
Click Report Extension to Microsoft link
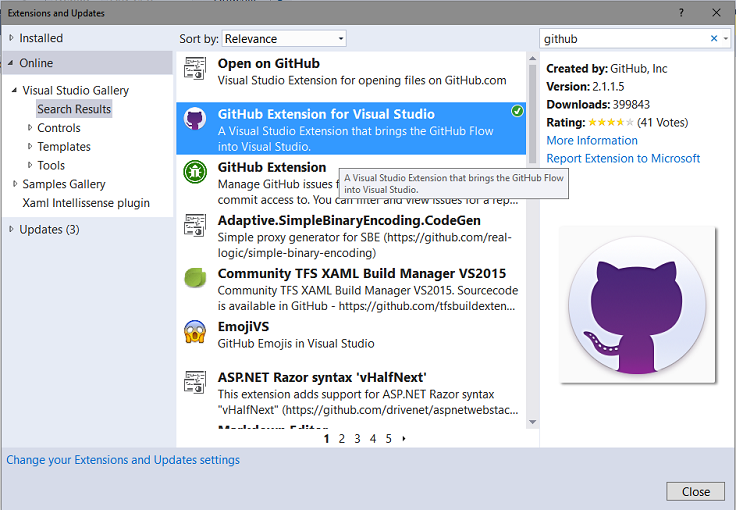(623, 158)
